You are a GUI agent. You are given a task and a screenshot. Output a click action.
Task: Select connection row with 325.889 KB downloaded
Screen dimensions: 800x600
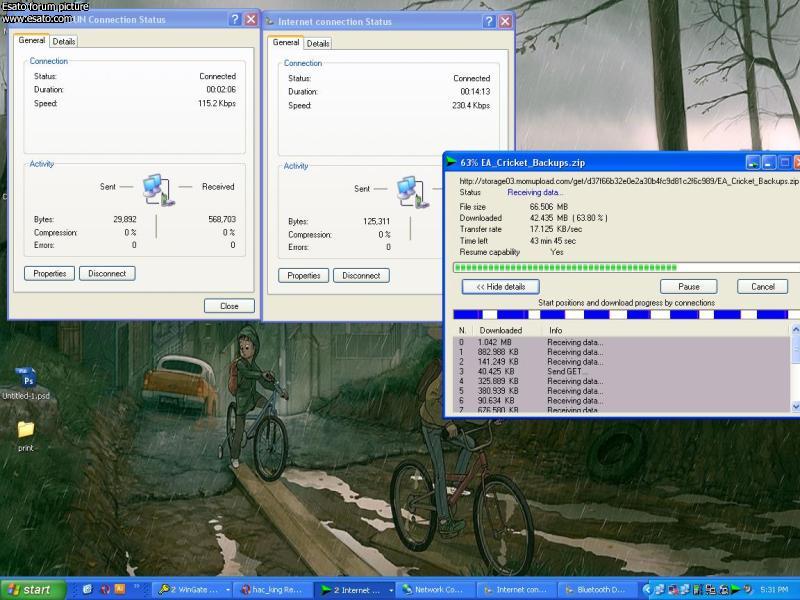(622, 381)
